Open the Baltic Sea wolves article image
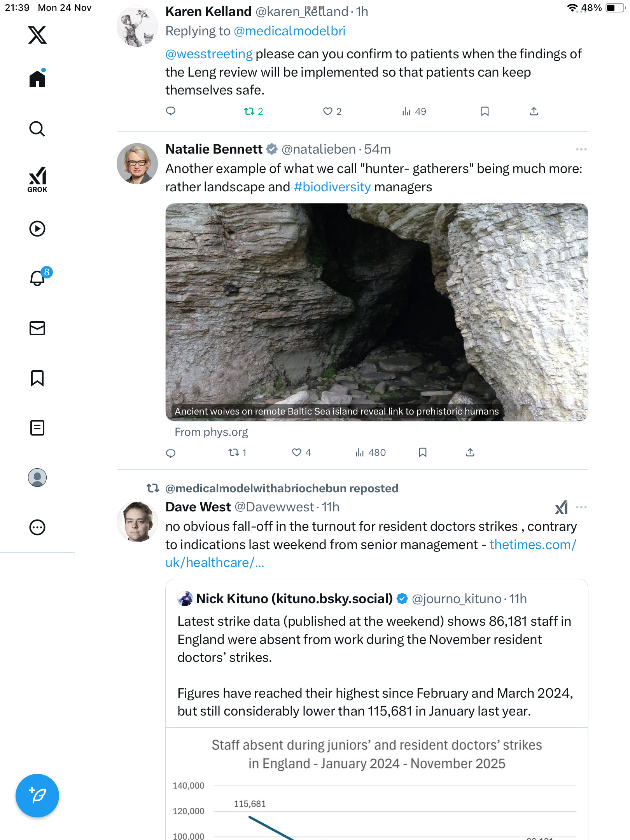 376,312
